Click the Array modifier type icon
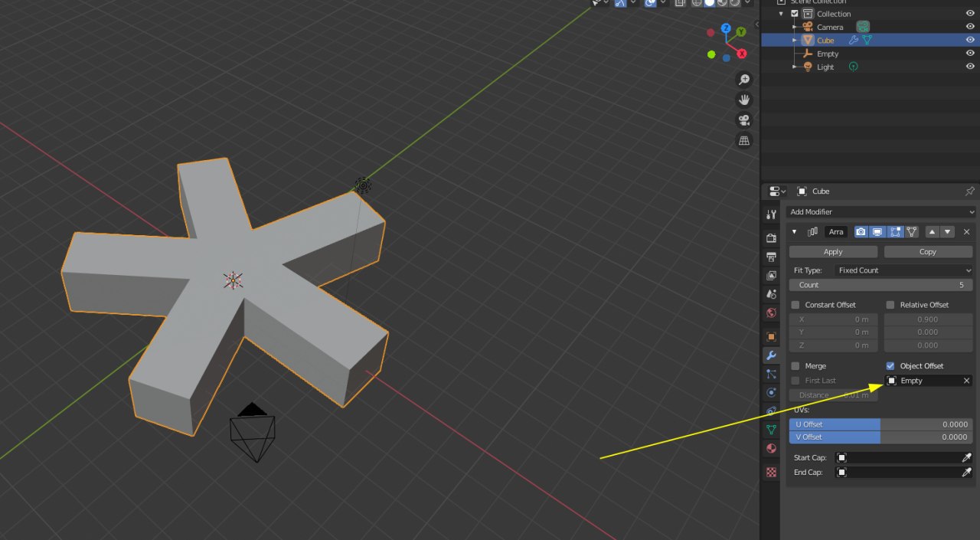 tap(812, 231)
